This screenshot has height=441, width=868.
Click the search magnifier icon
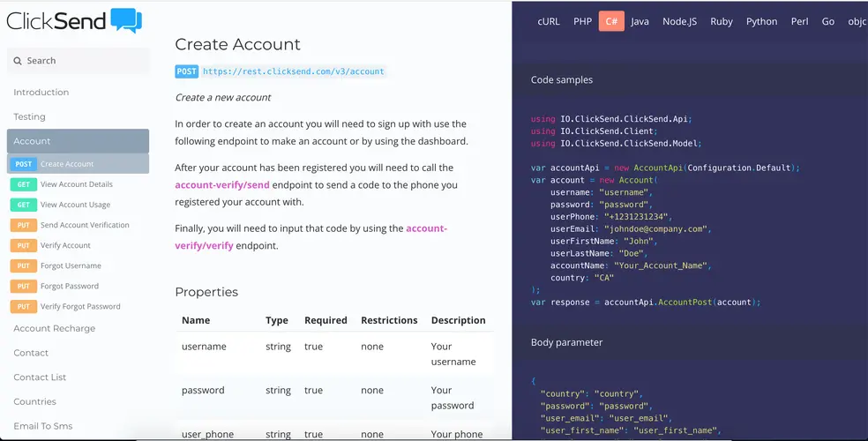pyautogui.click(x=18, y=61)
